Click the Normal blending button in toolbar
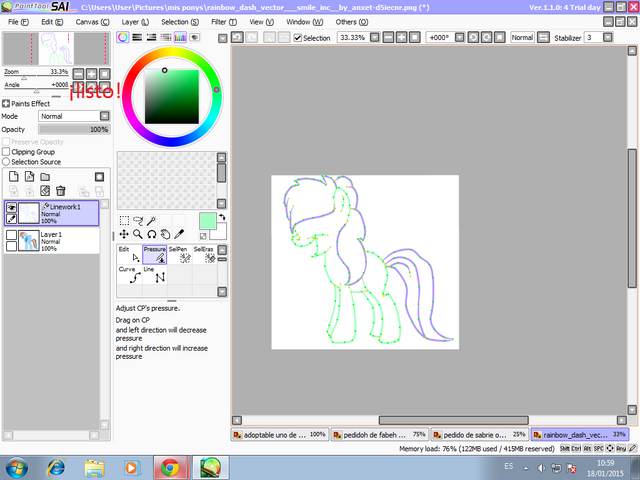This screenshot has width=640, height=480. coord(522,38)
